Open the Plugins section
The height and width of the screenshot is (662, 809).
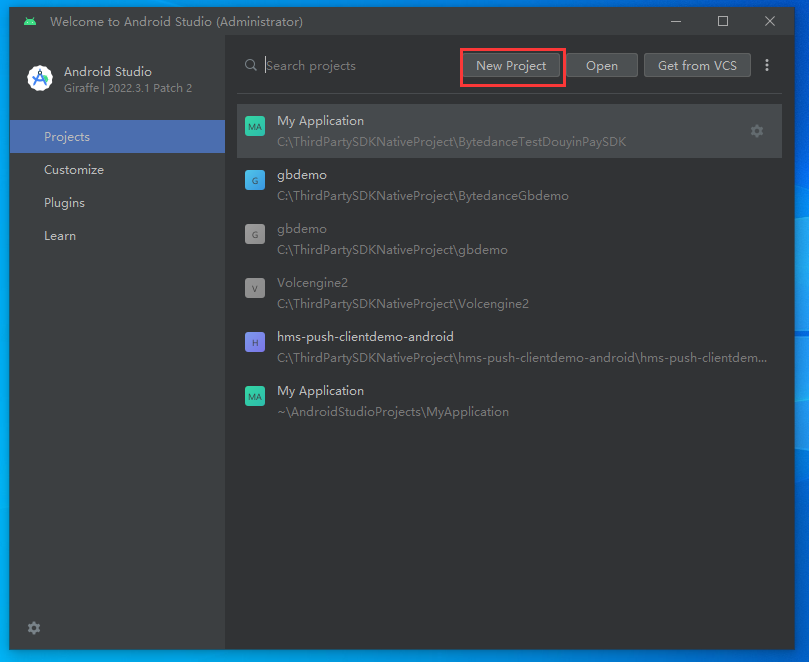(x=64, y=202)
